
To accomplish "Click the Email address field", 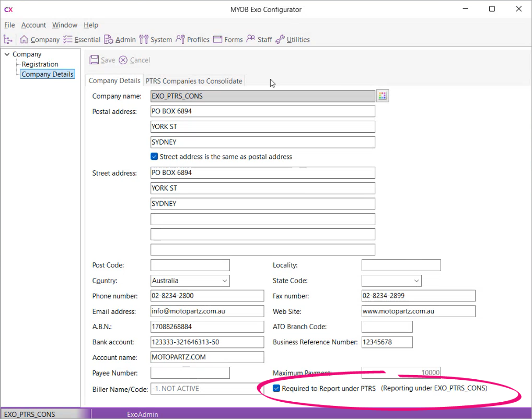I will pyautogui.click(x=207, y=311).
